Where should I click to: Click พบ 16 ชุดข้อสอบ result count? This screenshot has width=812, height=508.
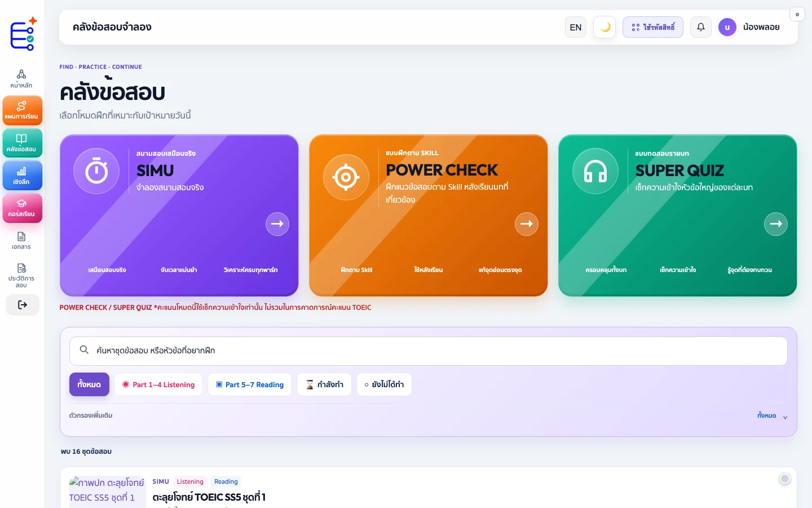pos(86,452)
